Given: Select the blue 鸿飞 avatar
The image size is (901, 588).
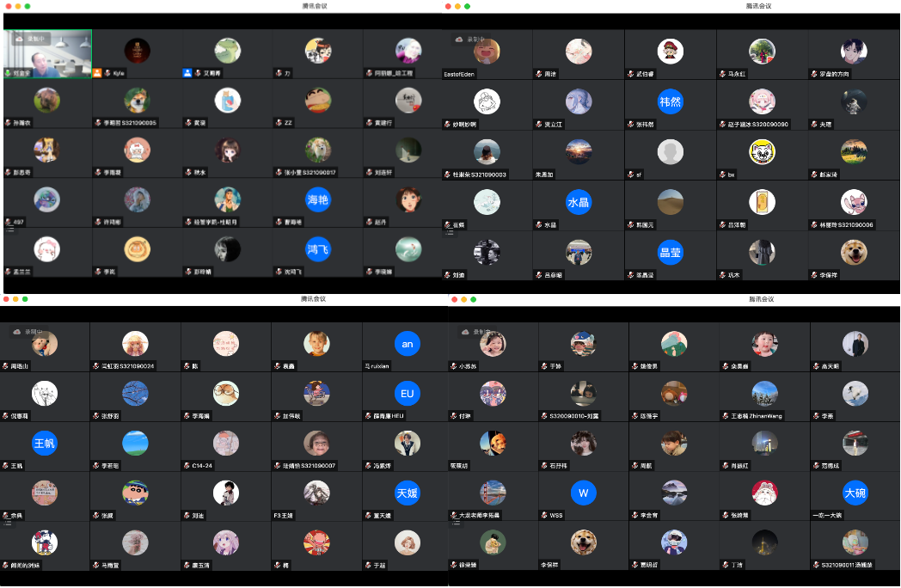Looking at the screenshot, I should (x=318, y=250).
